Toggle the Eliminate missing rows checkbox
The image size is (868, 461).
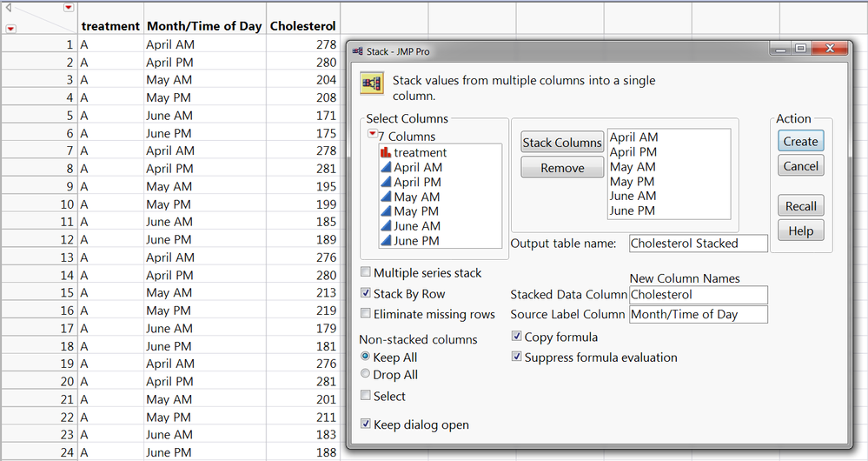click(366, 314)
